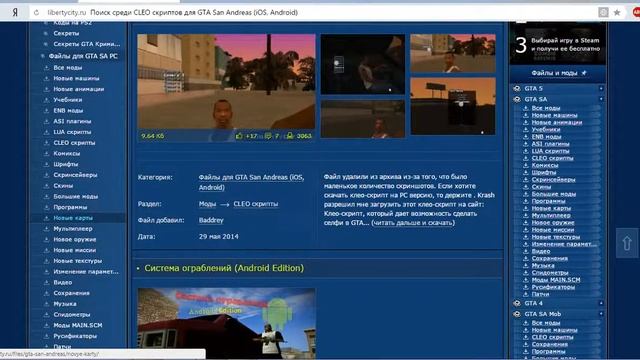
Task: Open the top-right sunset screenshot thumbnail
Action: click(453, 53)
